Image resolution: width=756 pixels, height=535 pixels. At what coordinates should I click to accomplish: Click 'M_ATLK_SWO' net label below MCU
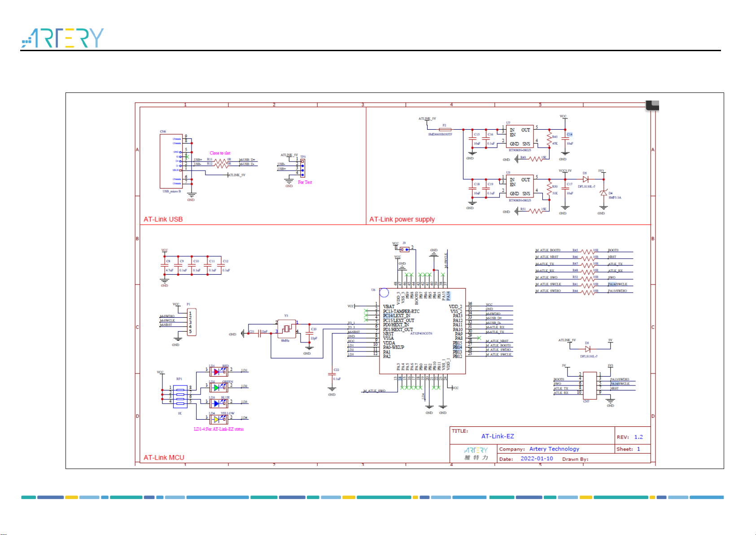tap(374, 391)
